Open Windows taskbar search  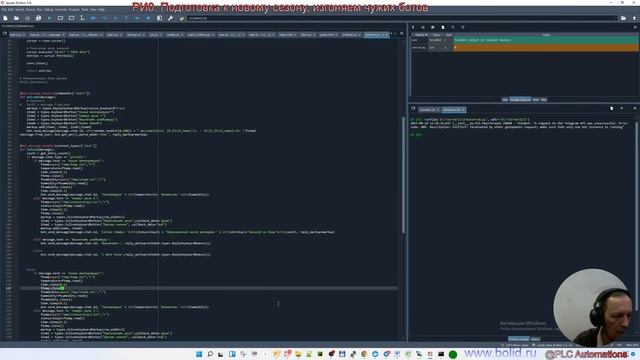210,354
